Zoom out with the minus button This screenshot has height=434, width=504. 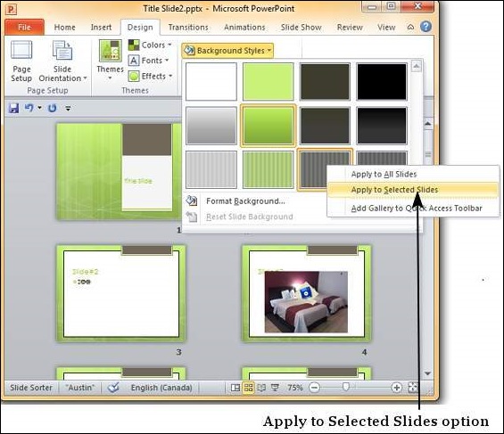coord(314,388)
